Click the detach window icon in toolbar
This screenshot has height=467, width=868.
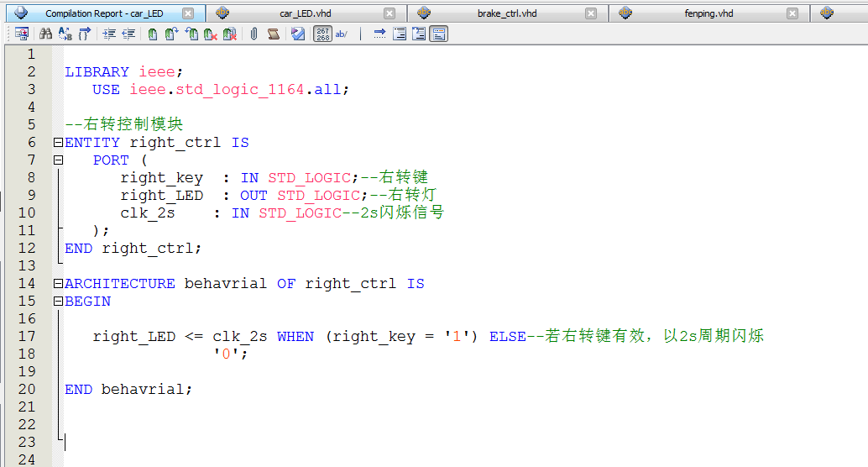pyautogui.click(x=22, y=34)
